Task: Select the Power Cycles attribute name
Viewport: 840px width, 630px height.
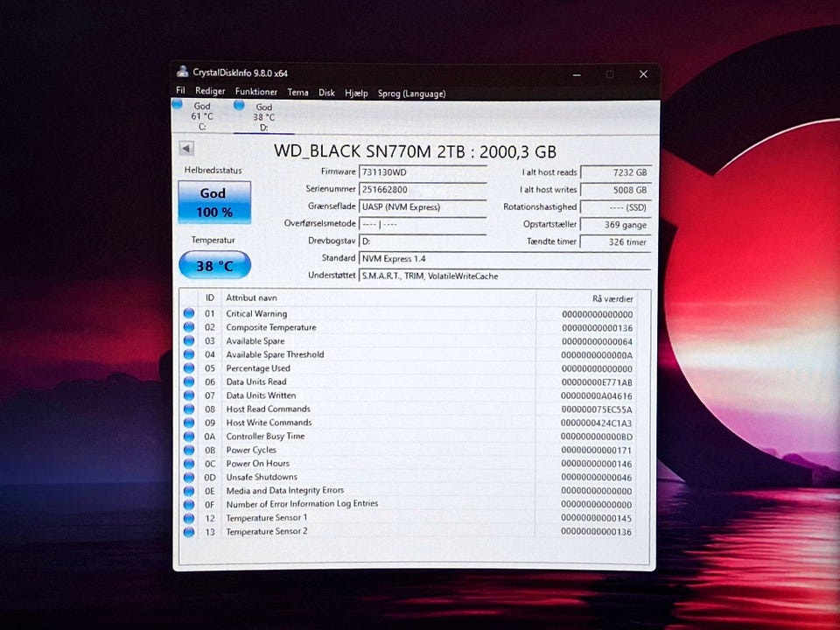Action: (251, 450)
